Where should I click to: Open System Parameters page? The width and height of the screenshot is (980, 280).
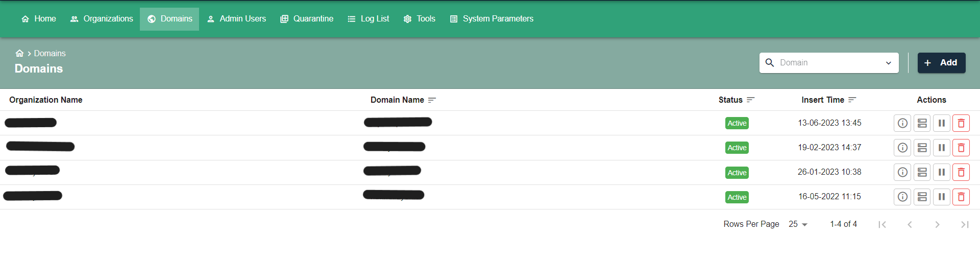point(492,19)
